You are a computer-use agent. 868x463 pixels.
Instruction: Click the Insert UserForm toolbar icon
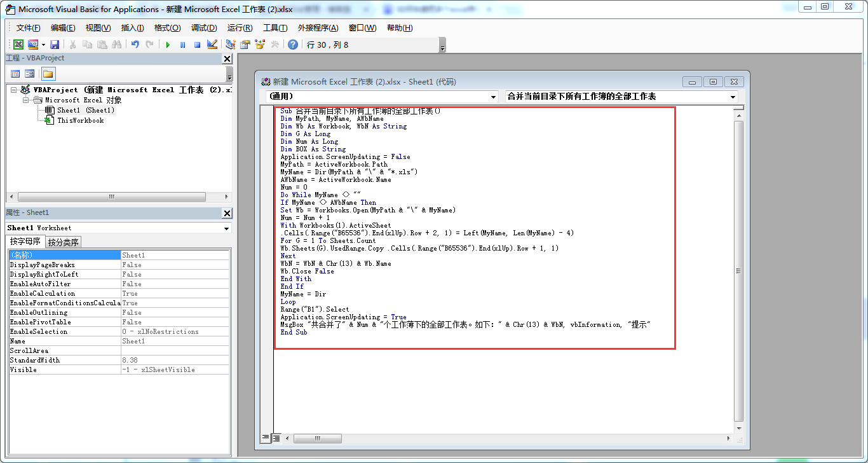click(x=32, y=45)
